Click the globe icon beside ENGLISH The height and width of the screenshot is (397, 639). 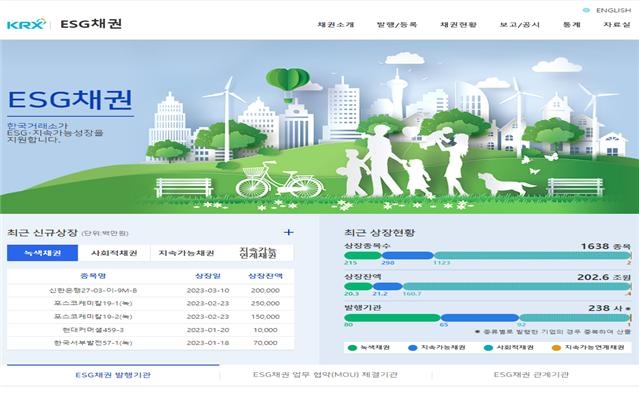[x=586, y=10]
